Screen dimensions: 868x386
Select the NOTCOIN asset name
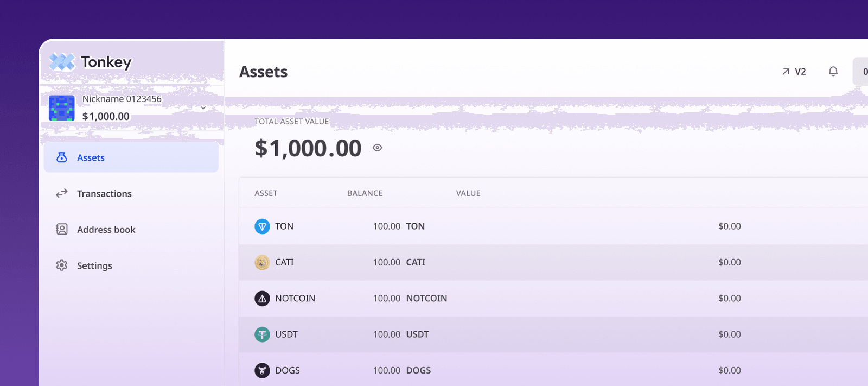[295, 299]
